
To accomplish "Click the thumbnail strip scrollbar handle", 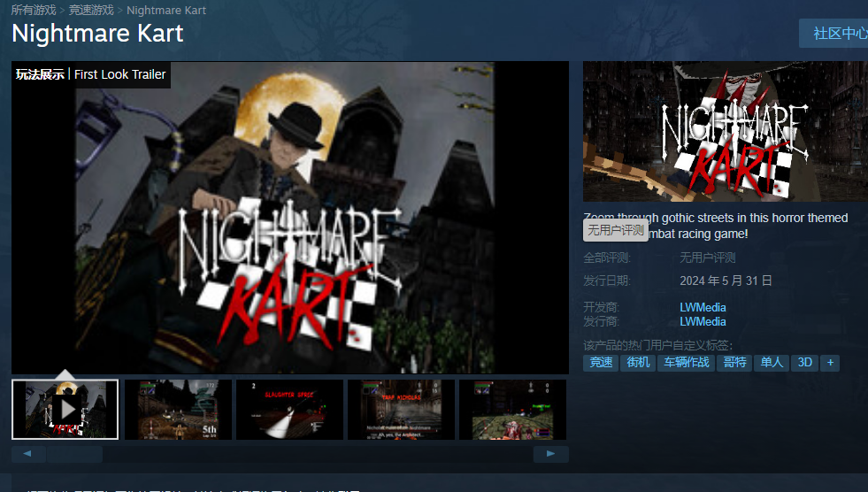I will tap(74, 454).
